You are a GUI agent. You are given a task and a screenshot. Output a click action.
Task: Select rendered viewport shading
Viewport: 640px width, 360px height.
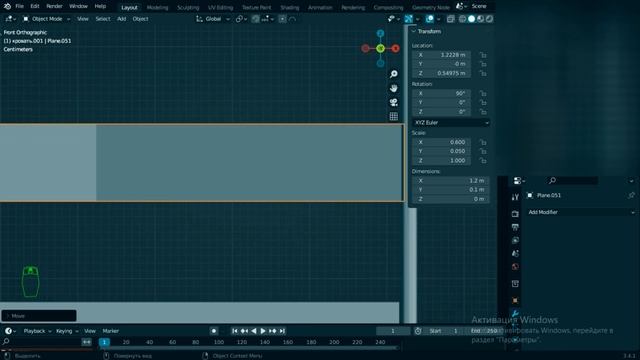pyautogui.click(x=489, y=19)
